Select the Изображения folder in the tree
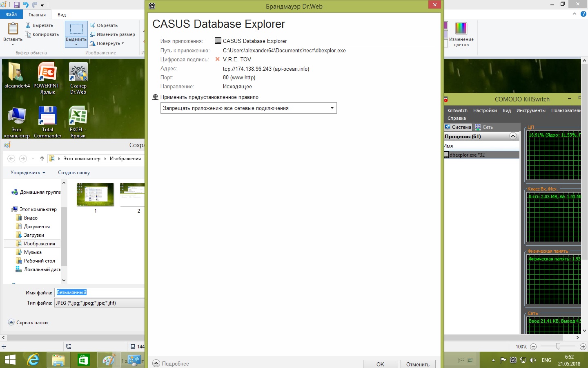 [x=36, y=244]
